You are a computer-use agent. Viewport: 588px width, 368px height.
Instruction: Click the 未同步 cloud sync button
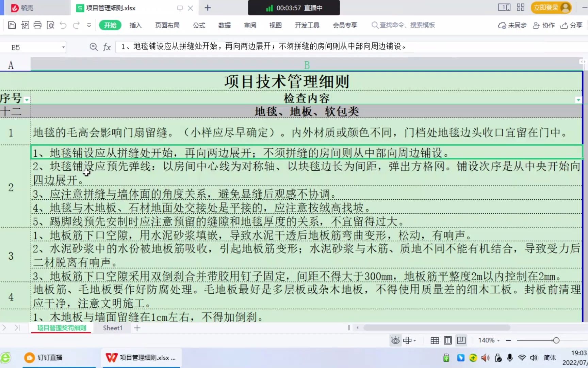512,25
